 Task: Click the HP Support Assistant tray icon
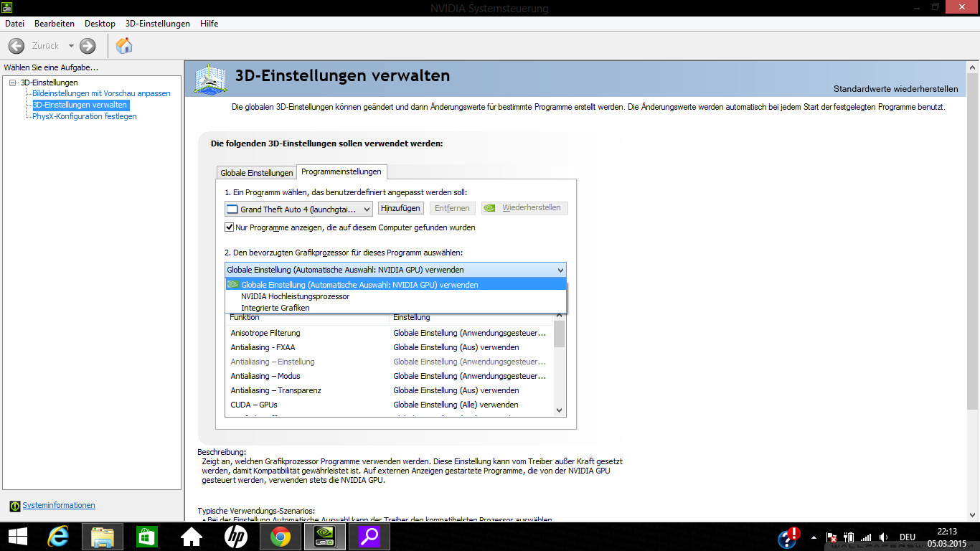tap(788, 537)
